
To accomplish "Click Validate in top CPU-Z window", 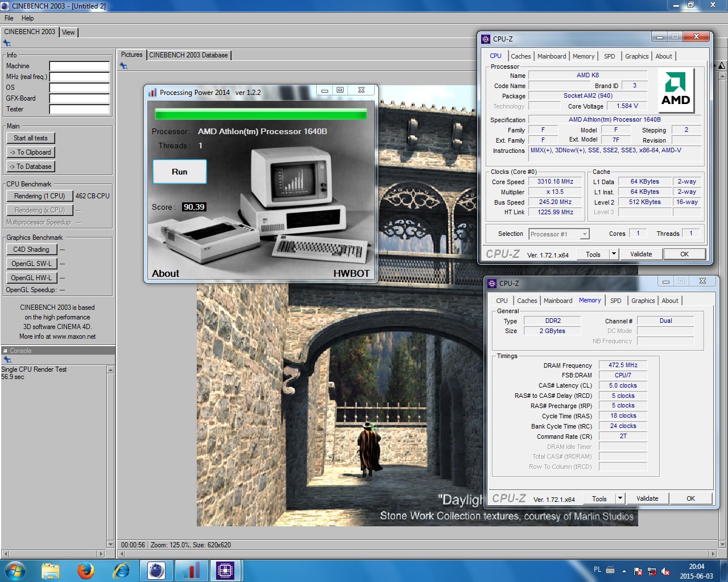I will pyautogui.click(x=641, y=254).
